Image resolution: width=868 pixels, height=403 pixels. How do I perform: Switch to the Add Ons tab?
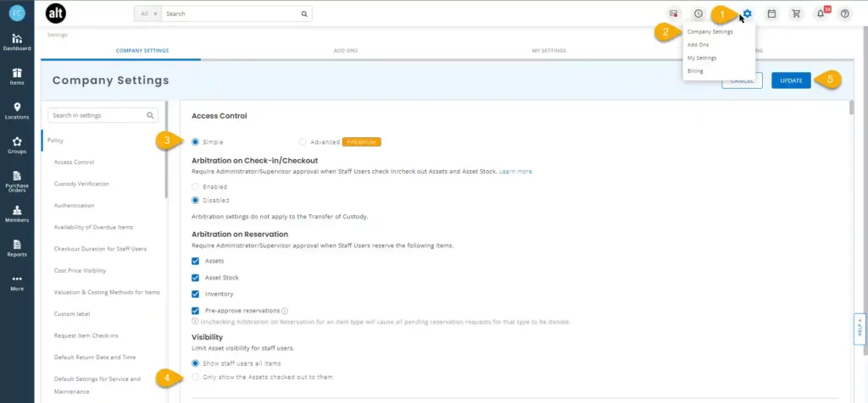pos(345,51)
